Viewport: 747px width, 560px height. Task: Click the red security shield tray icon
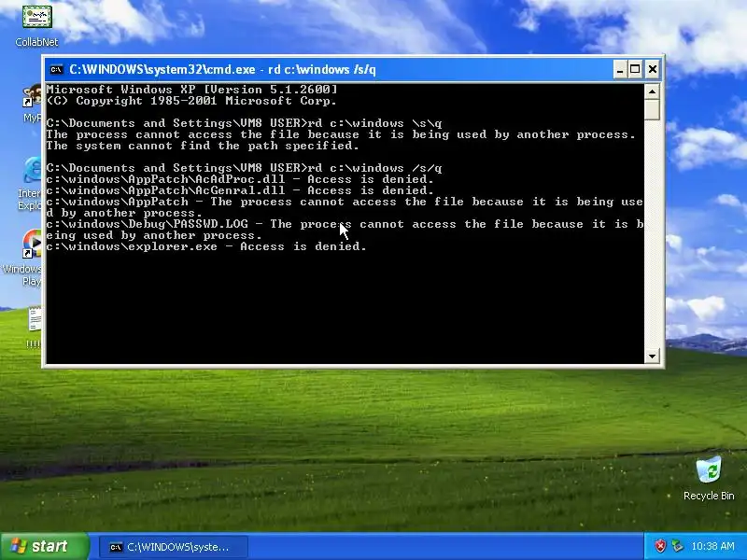[x=660, y=546]
